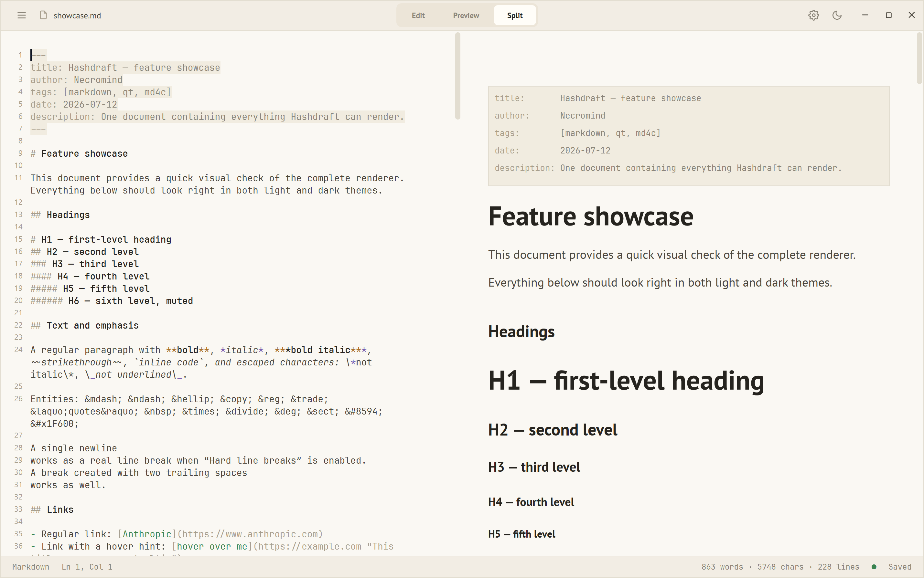Switch to the Edit tab
This screenshot has width=924, height=578.
(418, 15)
